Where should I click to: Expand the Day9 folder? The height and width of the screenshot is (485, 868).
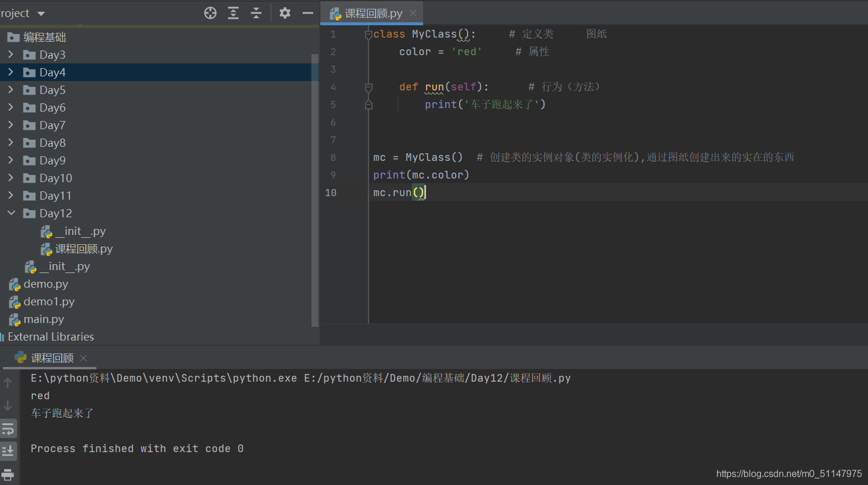[11, 160]
